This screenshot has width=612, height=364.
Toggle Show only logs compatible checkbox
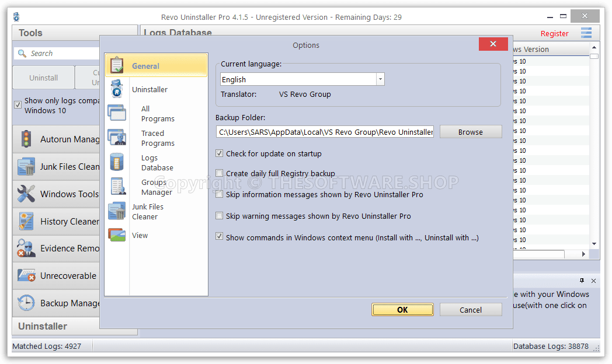tap(18, 104)
